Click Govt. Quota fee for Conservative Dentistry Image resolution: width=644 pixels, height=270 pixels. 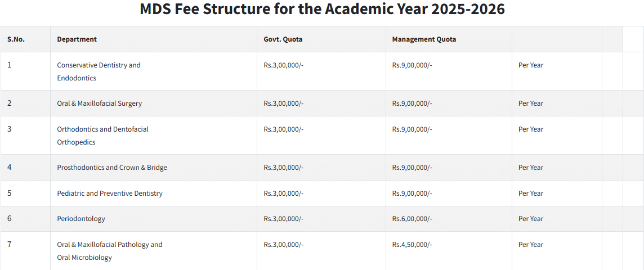click(x=283, y=65)
